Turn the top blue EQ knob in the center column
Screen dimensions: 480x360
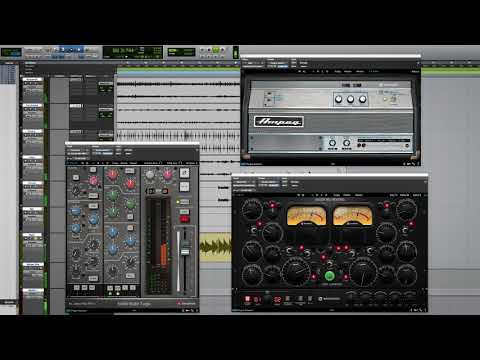[x=112, y=231]
